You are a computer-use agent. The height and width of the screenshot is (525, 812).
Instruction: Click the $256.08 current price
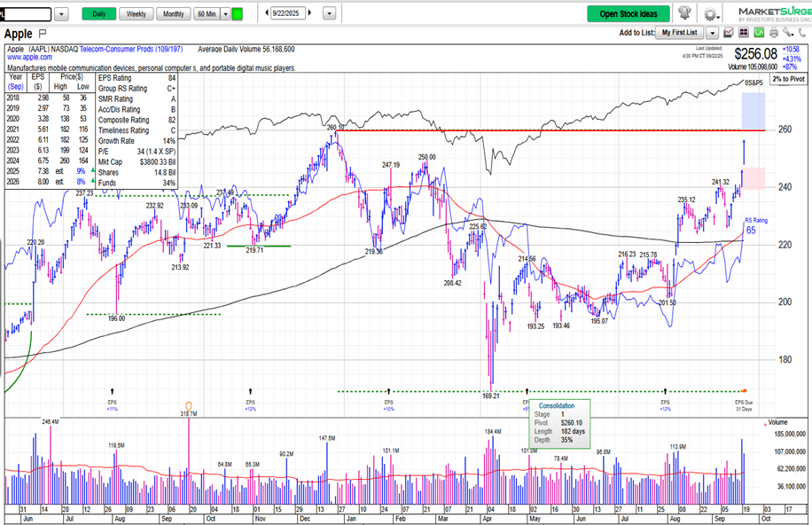pos(755,53)
